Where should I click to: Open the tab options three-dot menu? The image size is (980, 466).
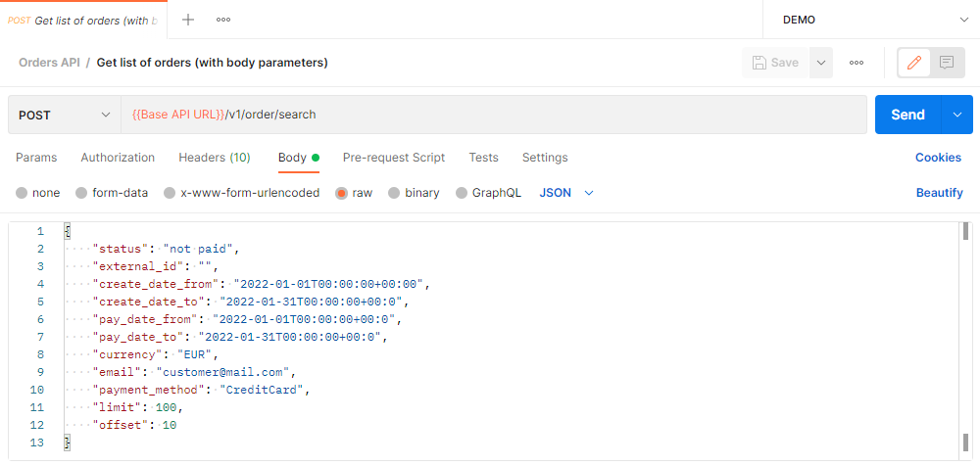[223, 20]
